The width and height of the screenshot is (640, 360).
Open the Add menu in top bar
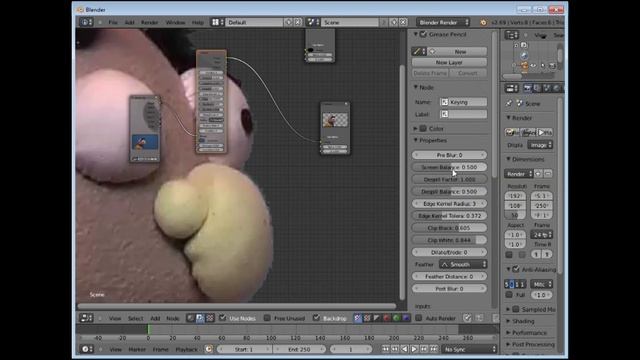coord(129,22)
